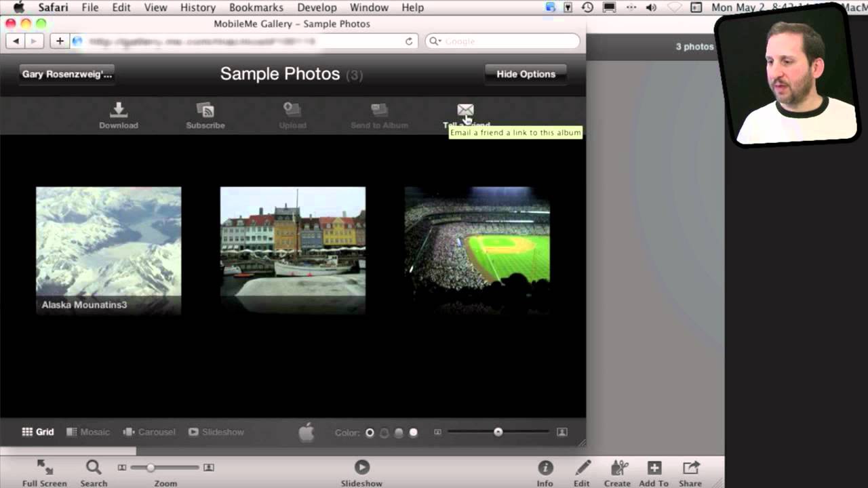The height and width of the screenshot is (488, 868).
Task: Go forward in Safari
Action: coord(33,41)
